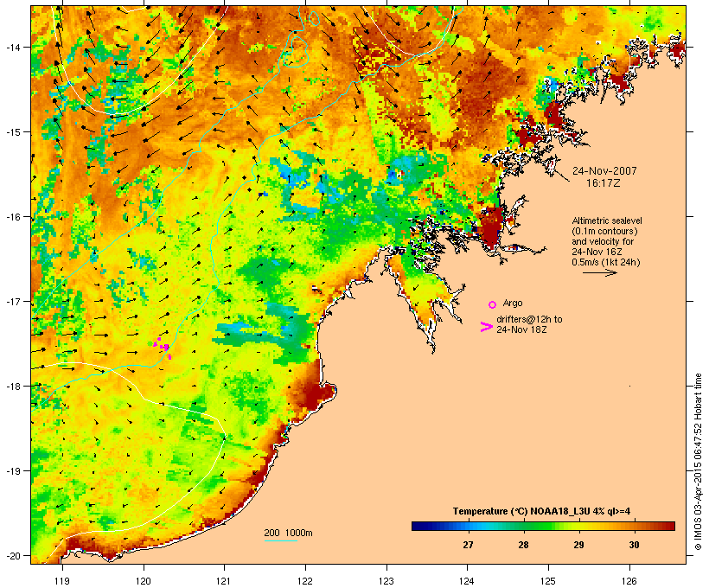
Task: Click longitude axis label 123
Action: 386,581
